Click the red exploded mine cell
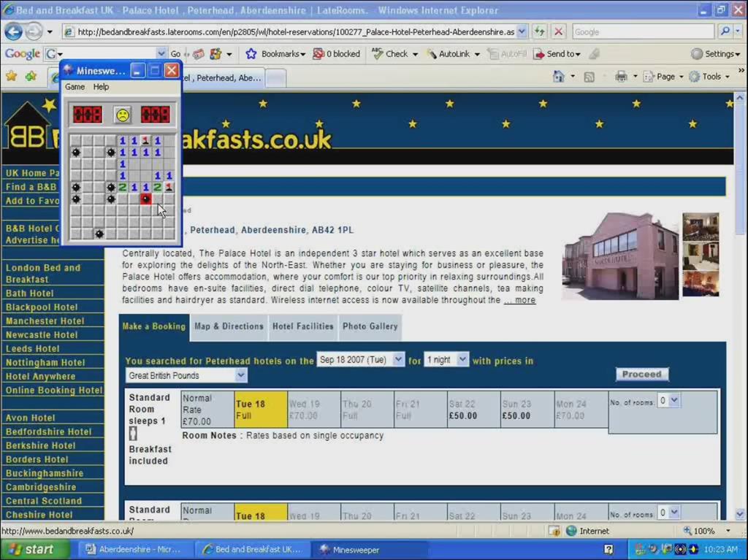This screenshot has height=560, width=748. (145, 199)
